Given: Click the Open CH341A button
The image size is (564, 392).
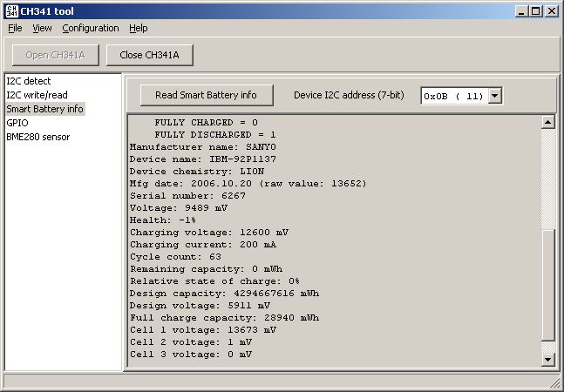Looking at the screenshot, I should click(x=56, y=55).
